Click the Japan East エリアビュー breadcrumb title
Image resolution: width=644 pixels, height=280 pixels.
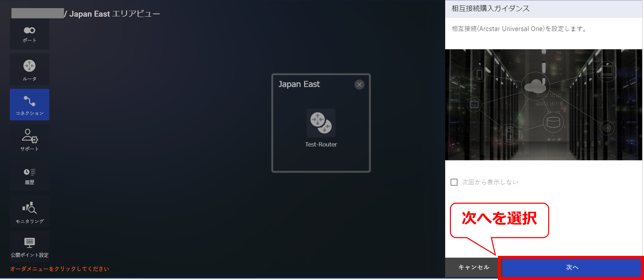click(115, 14)
